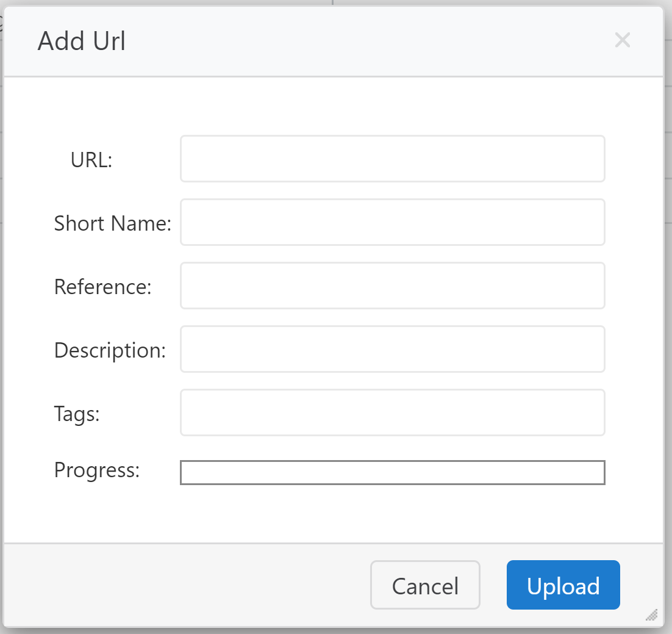Click the "Description:" label

click(x=110, y=350)
